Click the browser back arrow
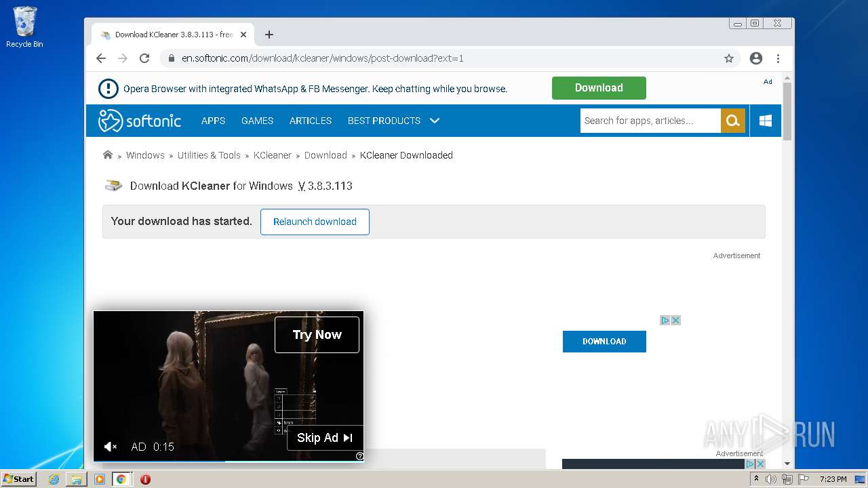Screen dimensions: 868x488 click(101, 58)
